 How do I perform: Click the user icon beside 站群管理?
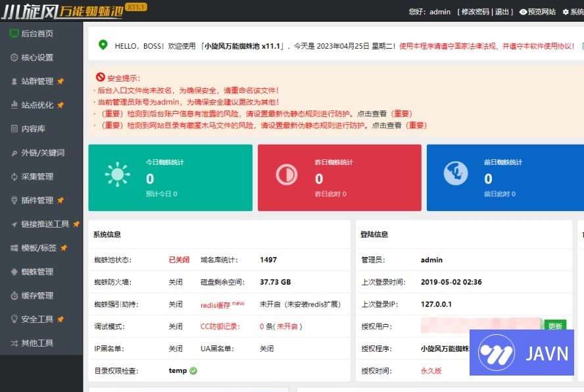pos(14,82)
